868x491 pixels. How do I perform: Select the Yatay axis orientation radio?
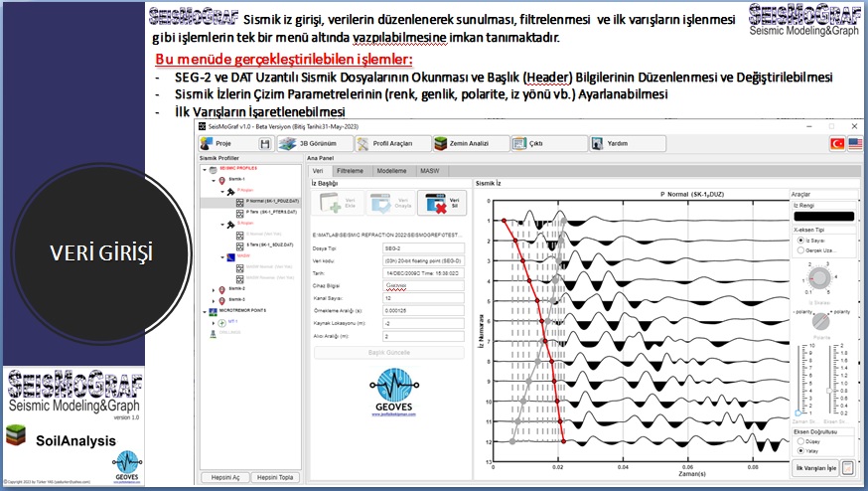click(x=800, y=451)
